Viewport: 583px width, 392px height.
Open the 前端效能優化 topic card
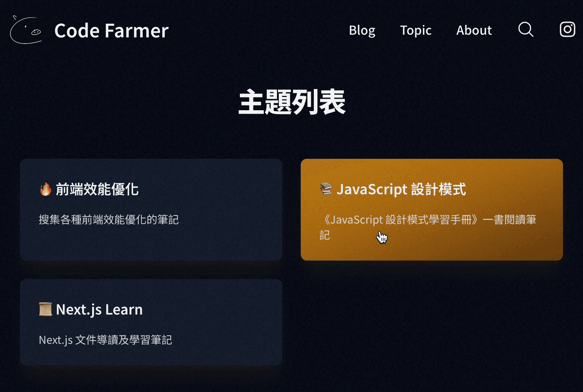tap(151, 209)
